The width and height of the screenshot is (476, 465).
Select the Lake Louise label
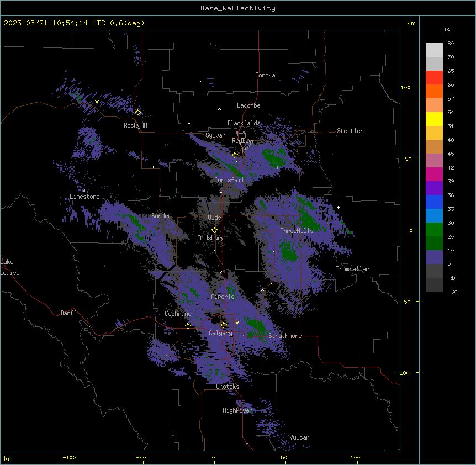tap(10, 267)
